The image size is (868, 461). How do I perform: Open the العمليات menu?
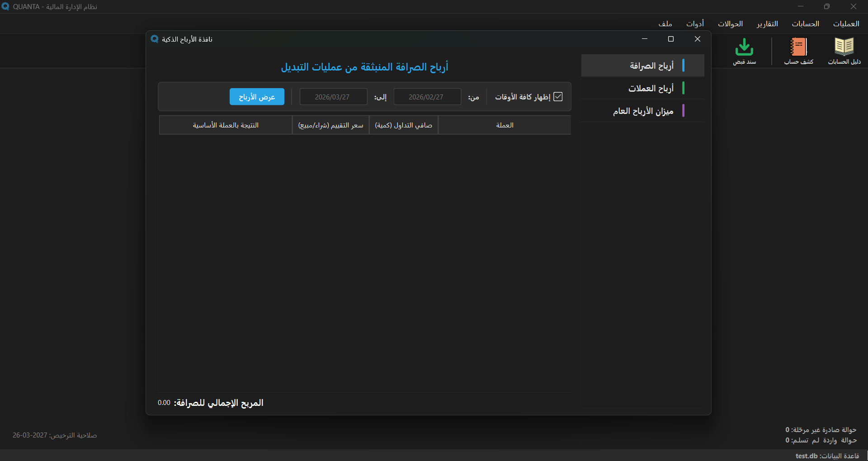846,24
